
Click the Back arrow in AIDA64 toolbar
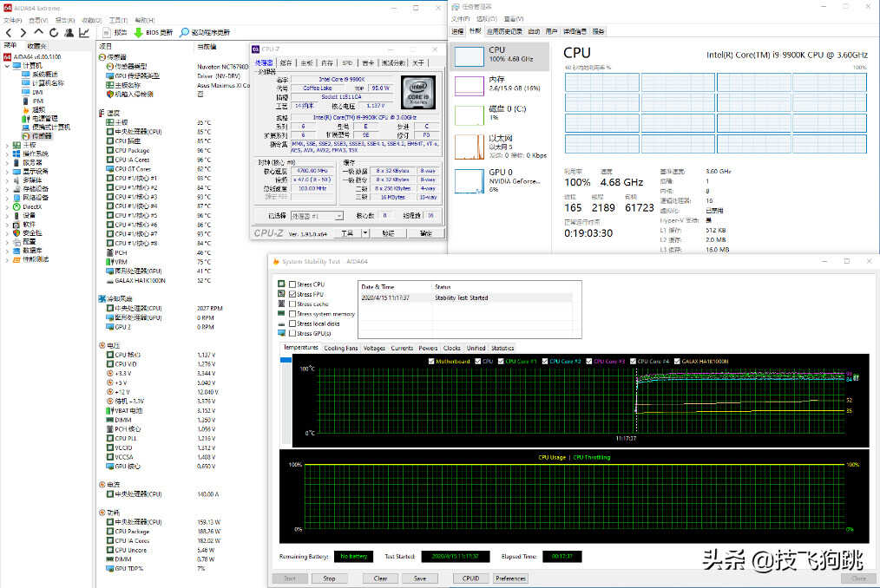(9, 33)
